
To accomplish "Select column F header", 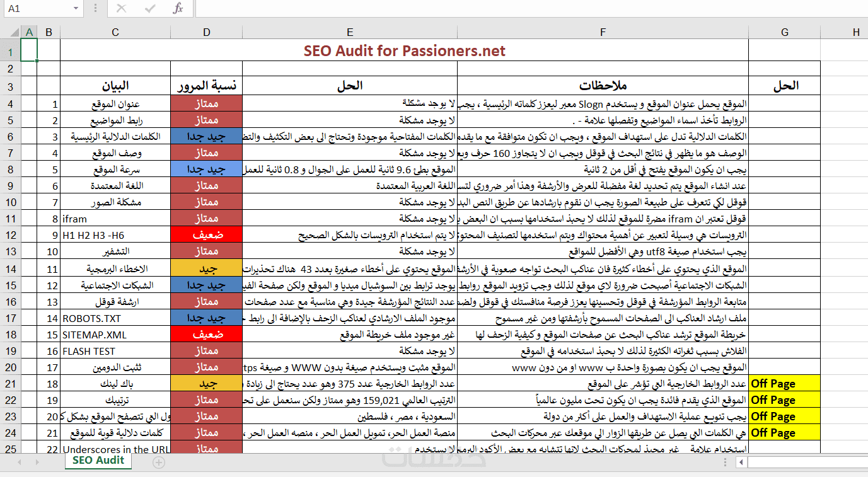I will click(x=603, y=32).
